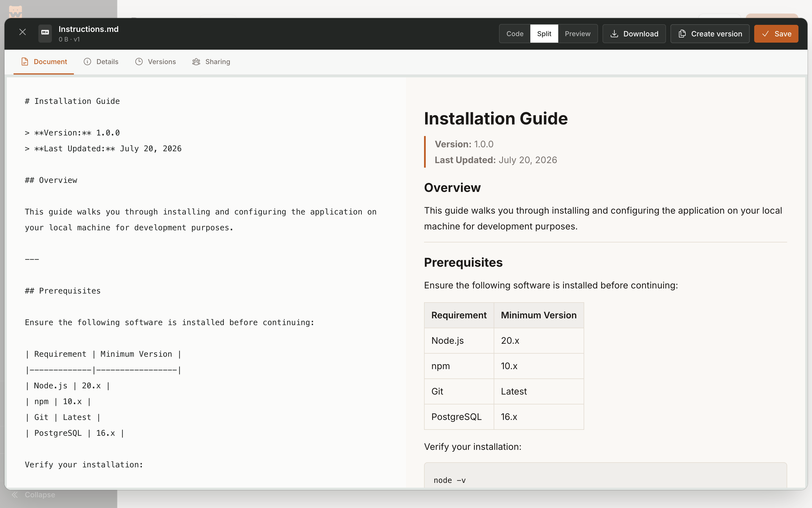This screenshot has height=508, width=812.
Task: Click the '| Node.js | 20.x |' source line
Action: click(67, 386)
